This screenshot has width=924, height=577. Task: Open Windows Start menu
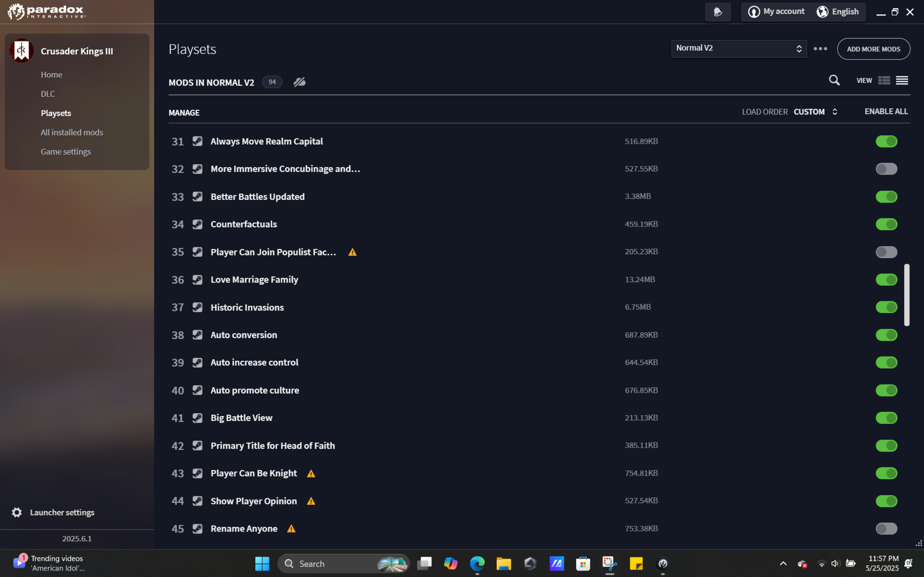262,564
